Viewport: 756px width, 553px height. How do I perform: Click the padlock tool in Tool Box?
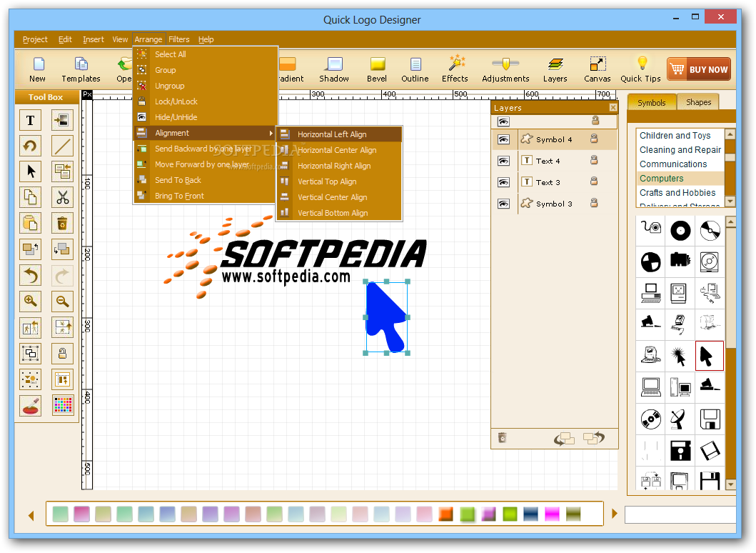pyautogui.click(x=63, y=353)
